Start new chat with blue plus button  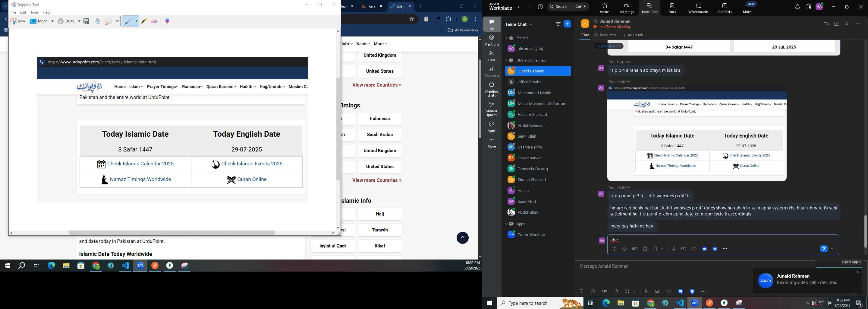[x=568, y=24]
